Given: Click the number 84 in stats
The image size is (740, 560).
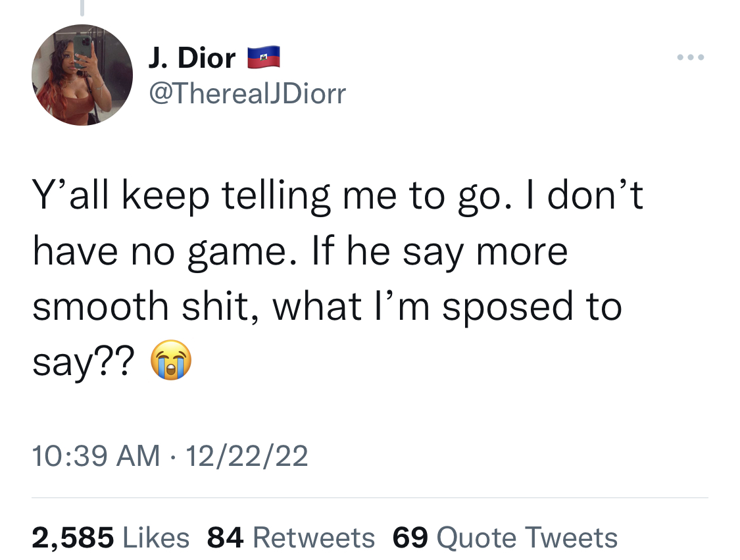Looking at the screenshot, I should coord(225,538).
